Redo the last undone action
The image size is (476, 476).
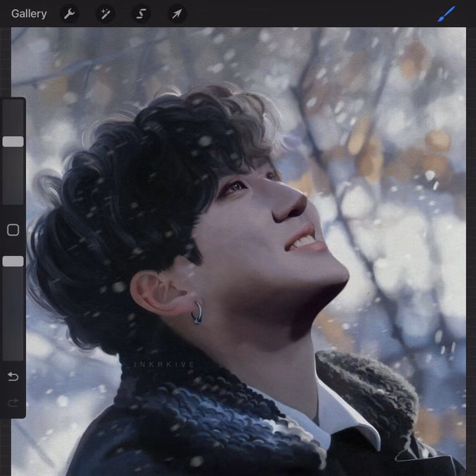13,403
